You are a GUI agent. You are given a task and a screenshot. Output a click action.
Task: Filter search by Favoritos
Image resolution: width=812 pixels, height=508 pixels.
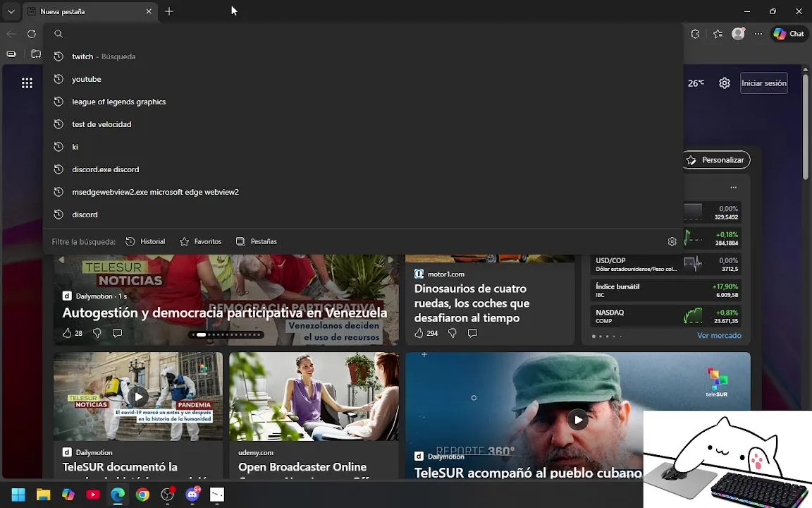pyautogui.click(x=200, y=241)
